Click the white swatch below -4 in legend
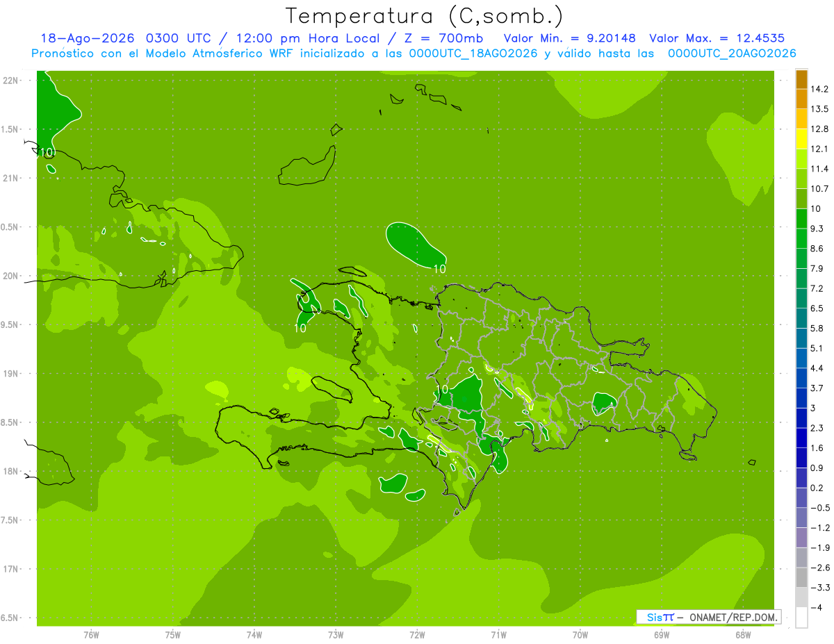 801,618
